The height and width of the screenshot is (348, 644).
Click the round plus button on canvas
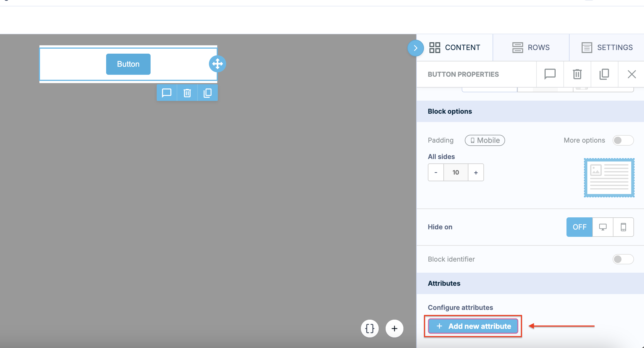(x=395, y=329)
